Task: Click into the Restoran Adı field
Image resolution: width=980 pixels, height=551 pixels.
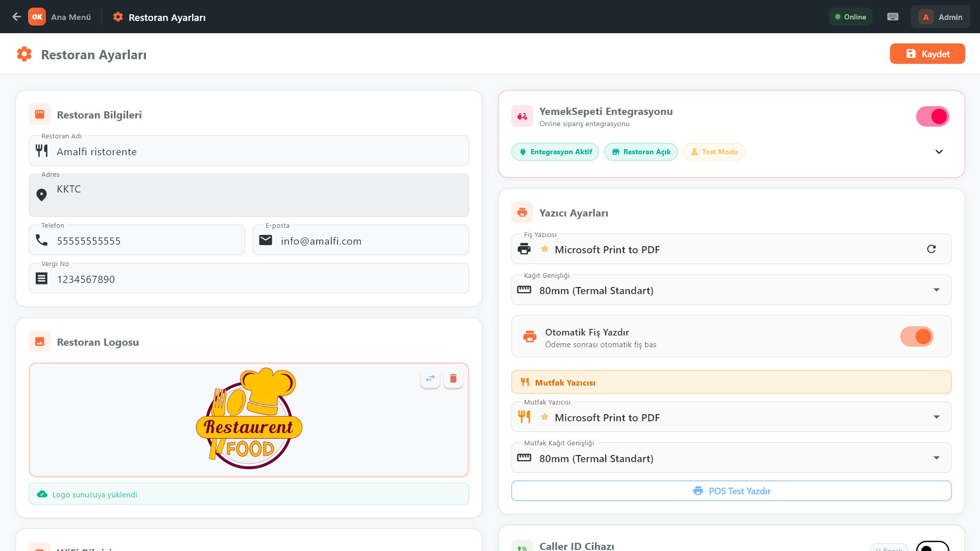Action: click(x=255, y=152)
